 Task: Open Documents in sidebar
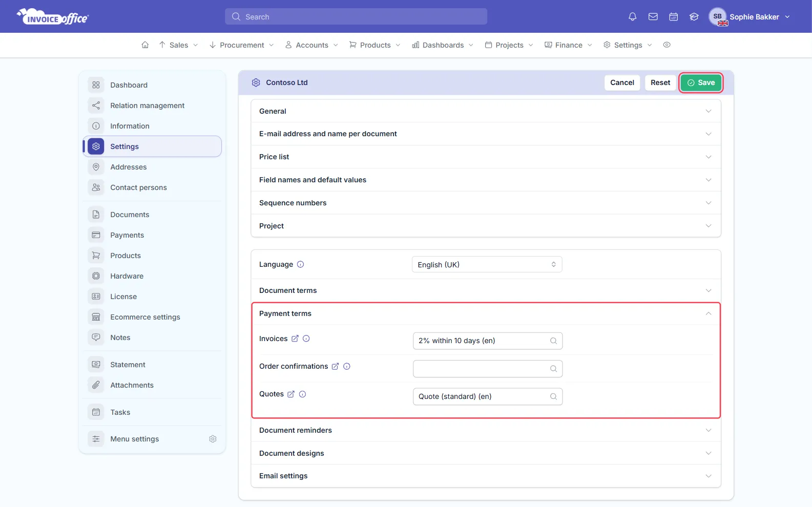pyautogui.click(x=152, y=215)
